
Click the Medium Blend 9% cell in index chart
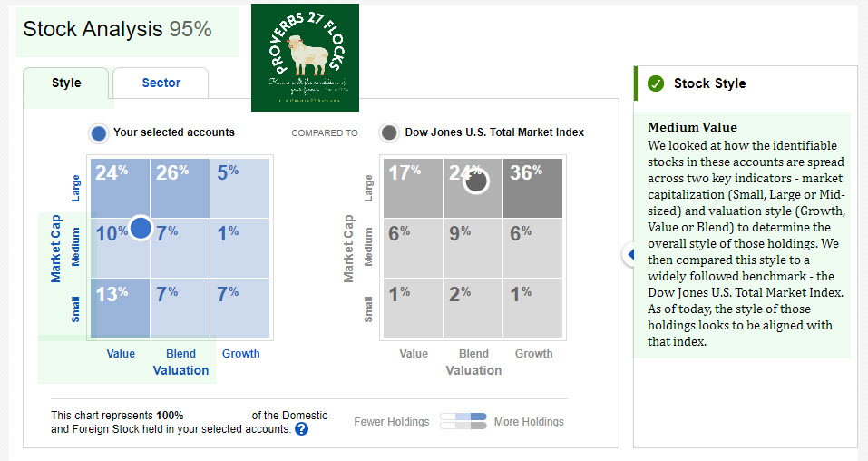pos(473,248)
